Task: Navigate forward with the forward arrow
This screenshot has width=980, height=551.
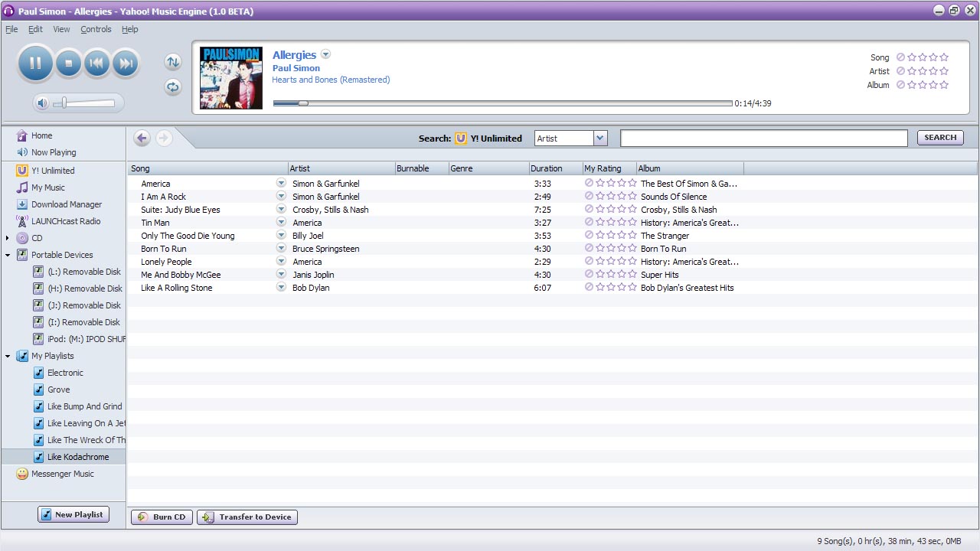Action: pyautogui.click(x=164, y=138)
